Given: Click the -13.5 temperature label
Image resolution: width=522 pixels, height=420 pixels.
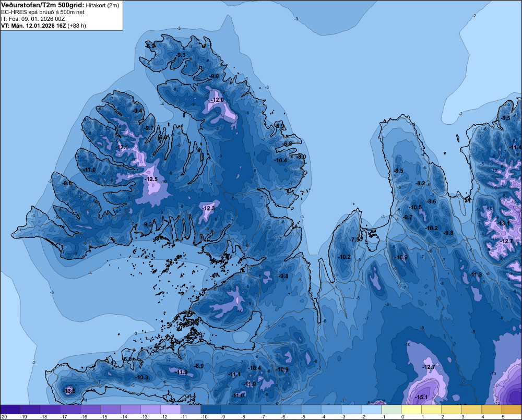Looking at the screenshot, I should (x=69, y=391).
